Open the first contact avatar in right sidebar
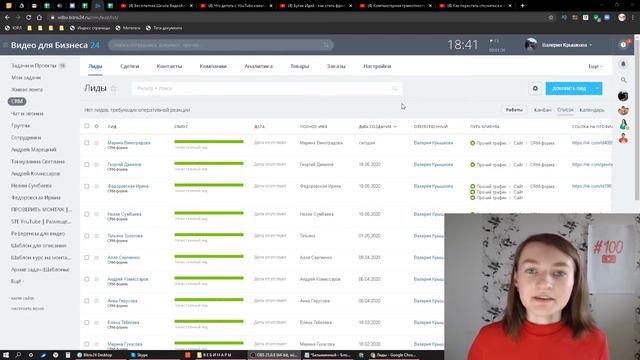The image size is (640, 360). point(623,96)
